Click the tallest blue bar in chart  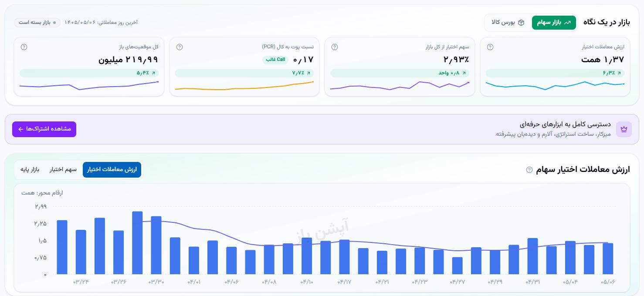coord(137,243)
